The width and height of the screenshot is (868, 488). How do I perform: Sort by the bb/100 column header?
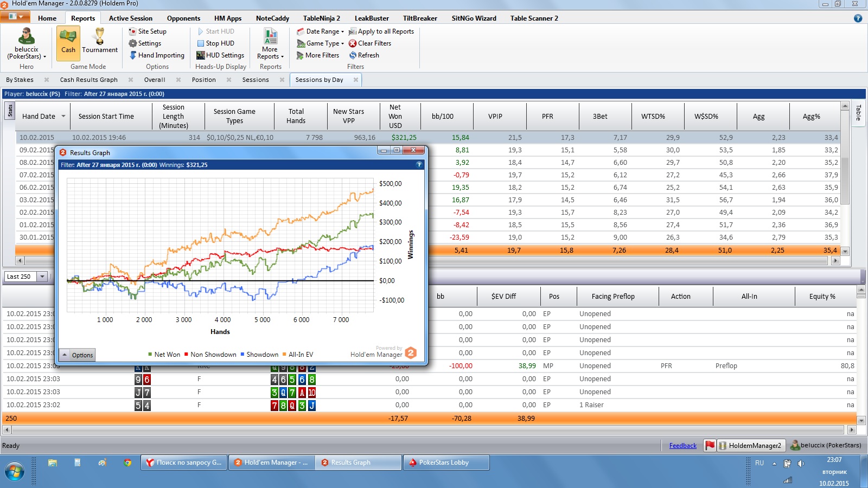click(x=446, y=116)
